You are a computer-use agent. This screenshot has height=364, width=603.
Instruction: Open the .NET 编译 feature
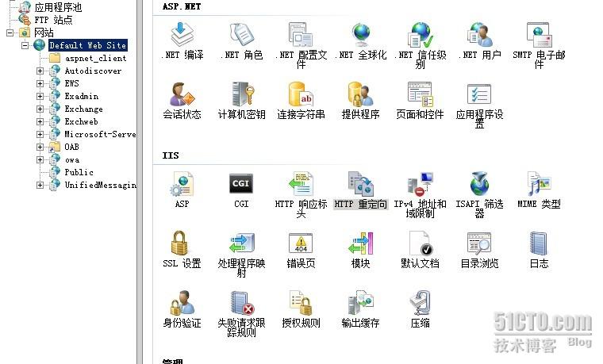tap(182, 40)
